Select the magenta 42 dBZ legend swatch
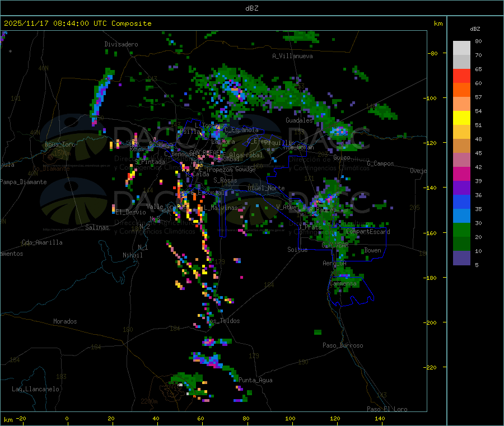 [461, 174]
